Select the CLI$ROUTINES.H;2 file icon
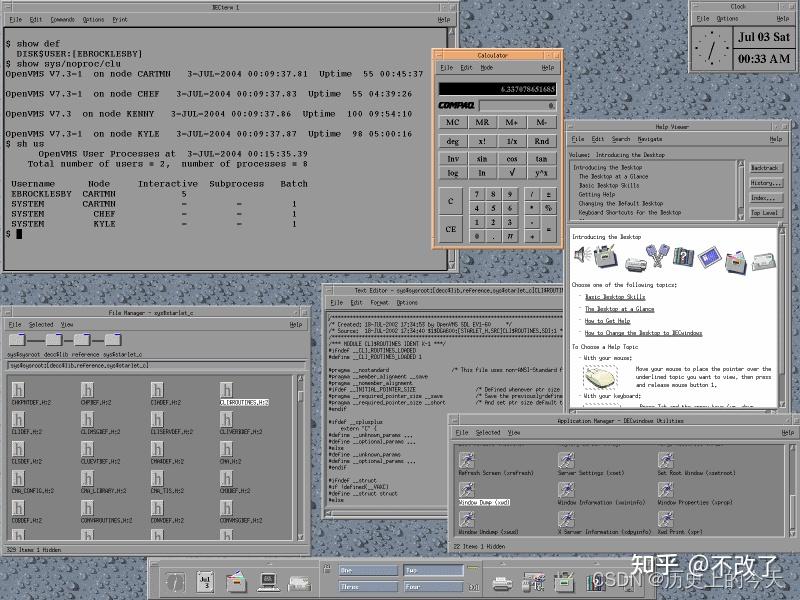The width and height of the screenshot is (800, 600). pyautogui.click(x=228, y=388)
